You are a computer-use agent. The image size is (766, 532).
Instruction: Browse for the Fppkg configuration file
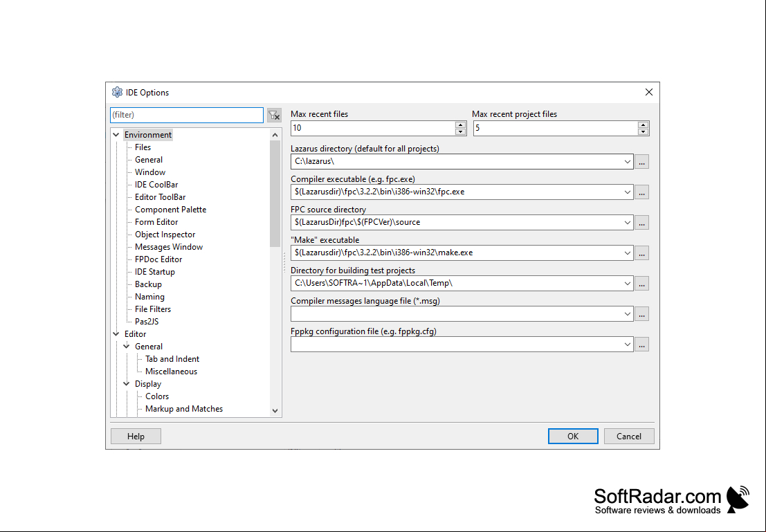pos(642,345)
